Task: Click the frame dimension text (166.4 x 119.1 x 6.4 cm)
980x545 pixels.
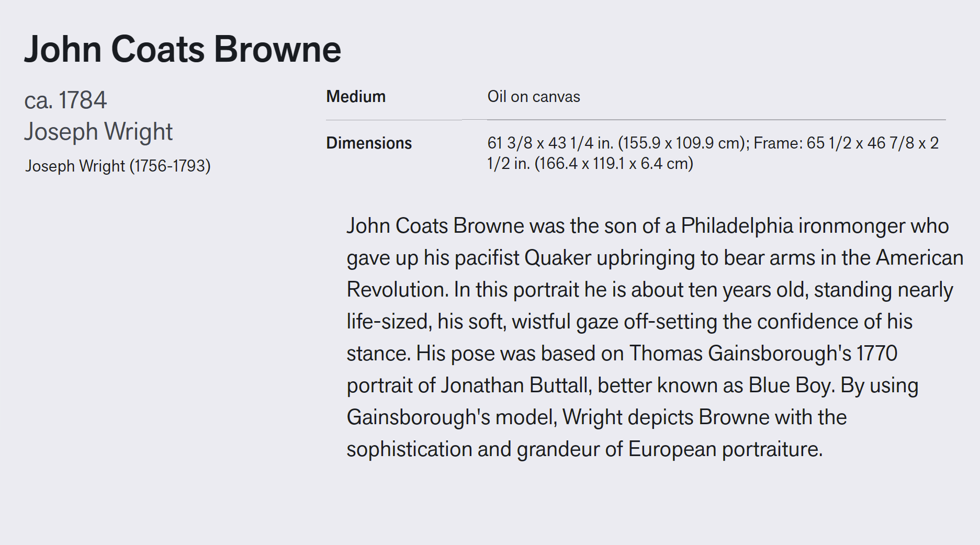Action: point(614,164)
